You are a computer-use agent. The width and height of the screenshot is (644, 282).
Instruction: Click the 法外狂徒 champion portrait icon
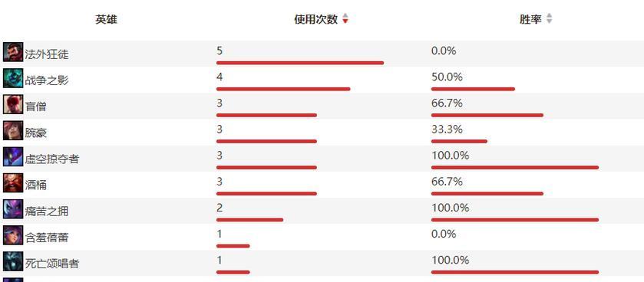pyautogui.click(x=13, y=52)
